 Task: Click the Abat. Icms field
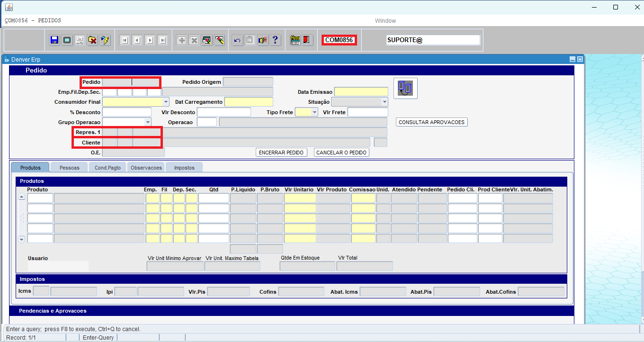click(383, 292)
